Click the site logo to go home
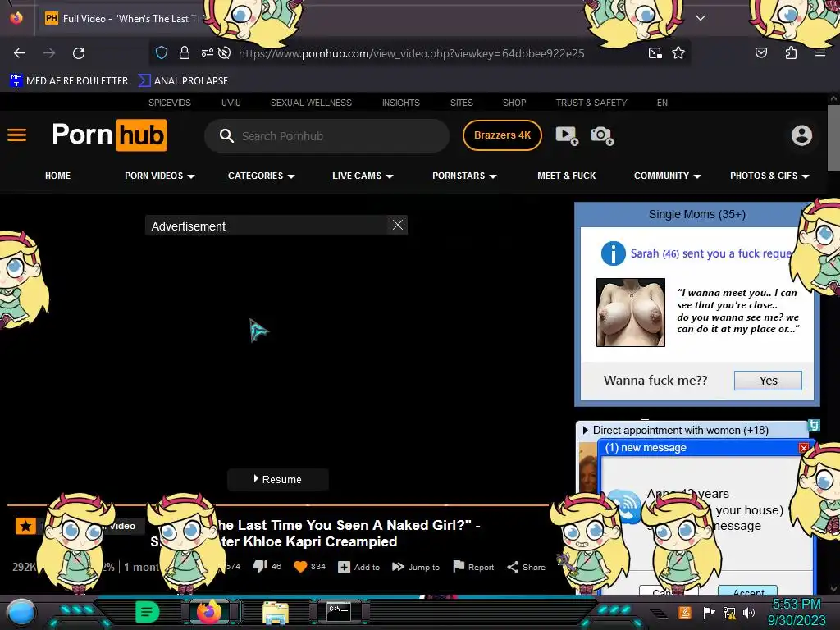840x630 pixels. 109,135
